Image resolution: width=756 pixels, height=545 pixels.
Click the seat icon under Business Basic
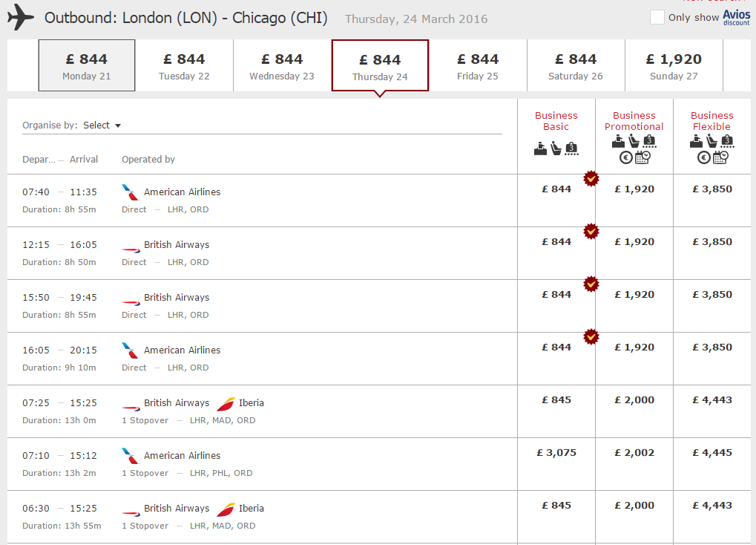[556, 149]
